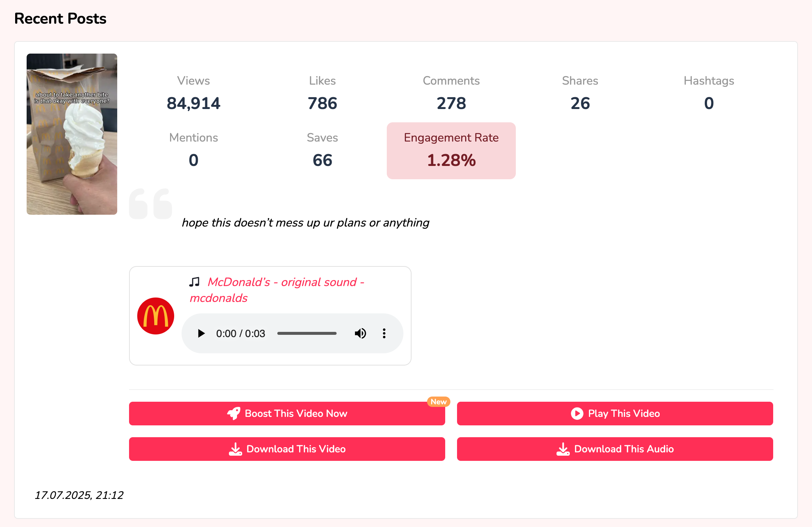This screenshot has height=527, width=812.
Task: Click the post caption text
Action: 305,222
